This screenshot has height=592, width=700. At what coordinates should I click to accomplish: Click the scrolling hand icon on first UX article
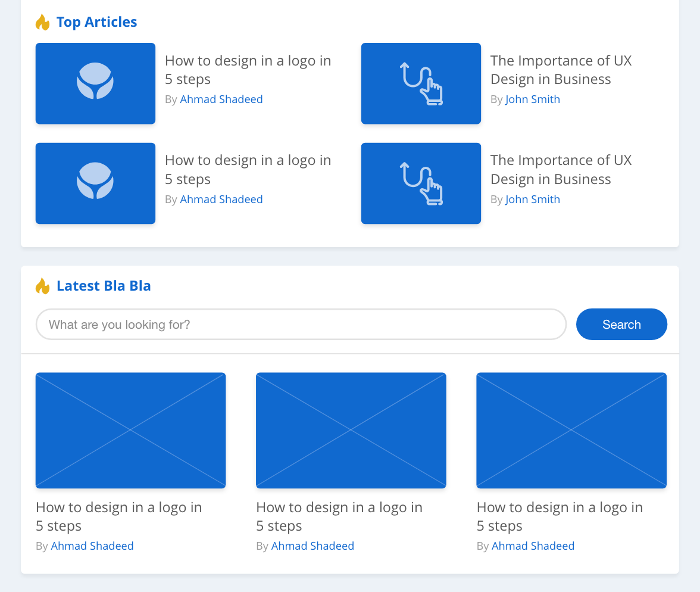[421, 83]
